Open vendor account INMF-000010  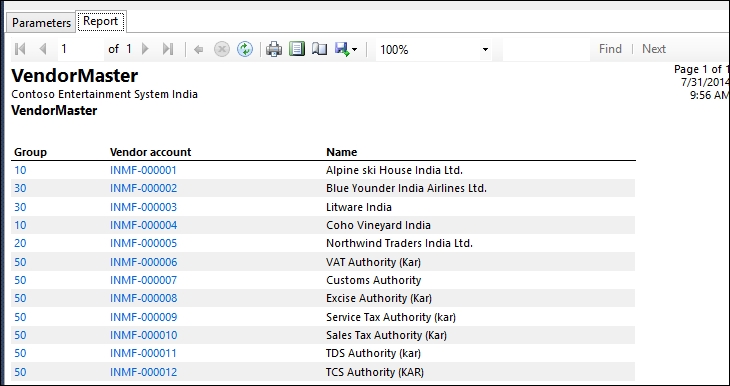[143, 335]
